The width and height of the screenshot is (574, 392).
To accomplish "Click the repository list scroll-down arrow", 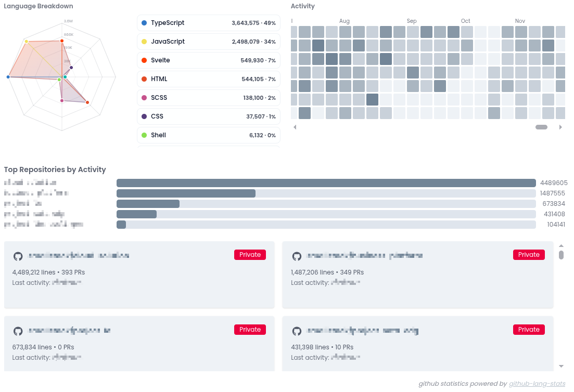I will pyautogui.click(x=561, y=366).
